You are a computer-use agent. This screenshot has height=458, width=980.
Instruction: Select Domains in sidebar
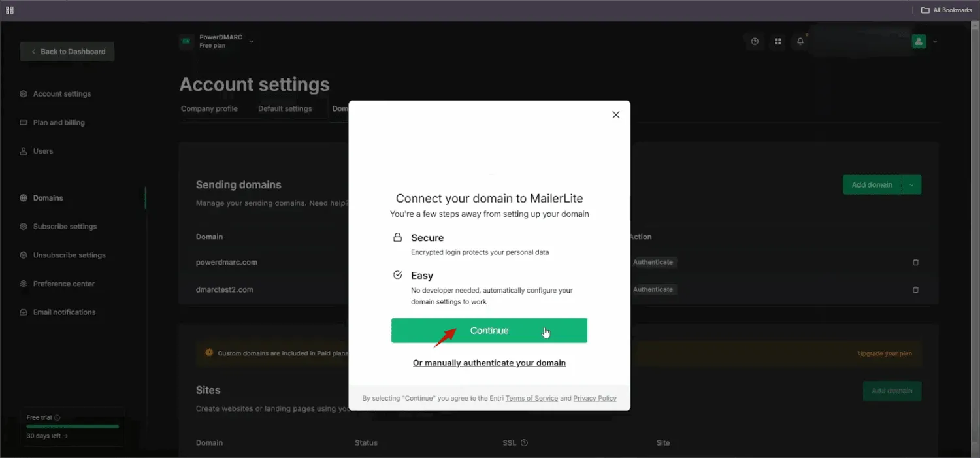coord(48,198)
